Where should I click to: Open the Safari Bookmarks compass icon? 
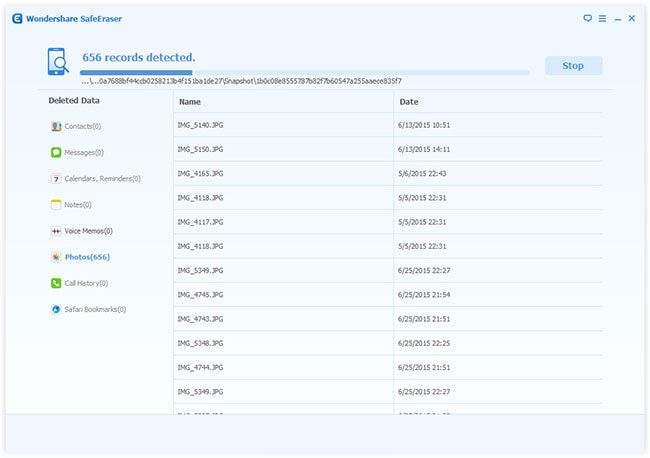click(x=56, y=309)
